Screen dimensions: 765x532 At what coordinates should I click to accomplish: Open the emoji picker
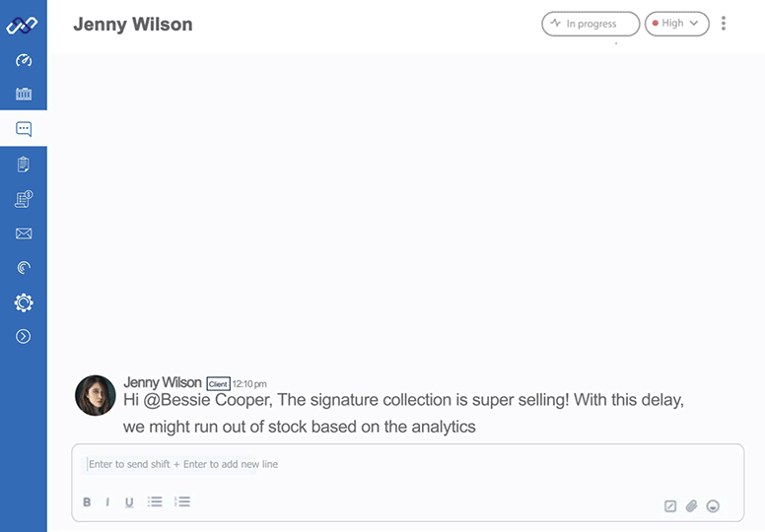713,506
